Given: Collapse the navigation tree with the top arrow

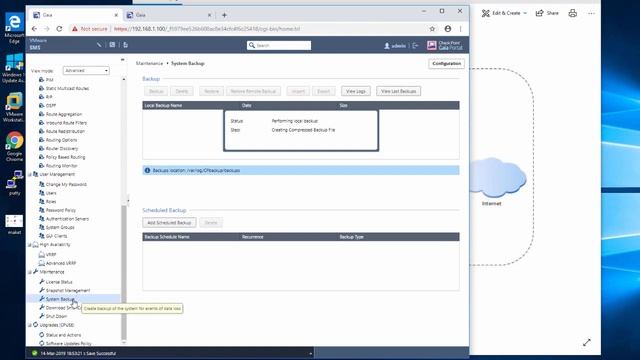Looking at the screenshot, I should (122, 60).
